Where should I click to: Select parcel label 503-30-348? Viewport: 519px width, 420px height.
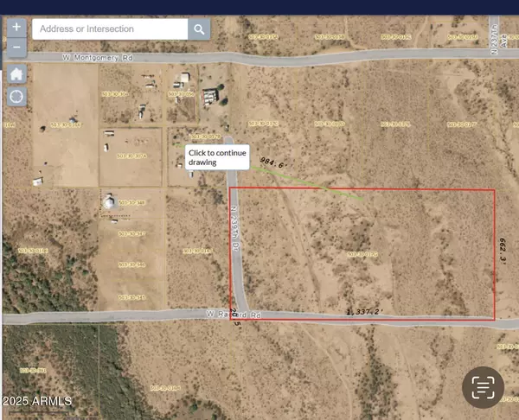131,203
